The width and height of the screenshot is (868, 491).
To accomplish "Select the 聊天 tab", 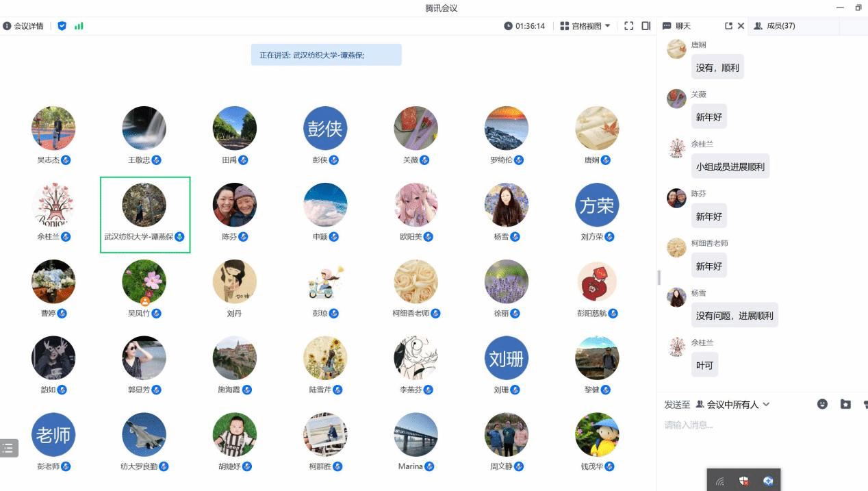I will pyautogui.click(x=677, y=26).
